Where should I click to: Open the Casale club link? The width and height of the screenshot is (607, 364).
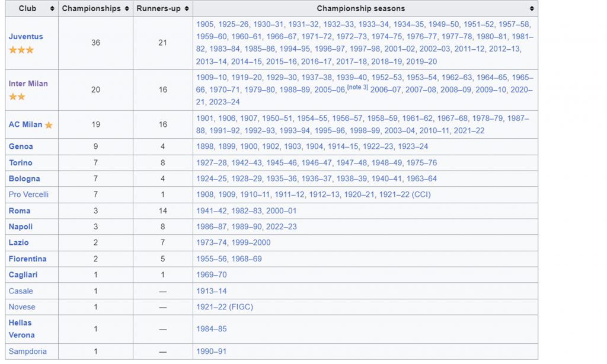[21, 291]
